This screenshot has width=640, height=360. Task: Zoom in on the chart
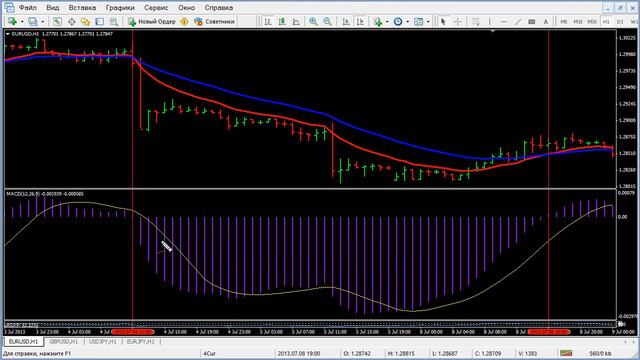click(x=313, y=22)
